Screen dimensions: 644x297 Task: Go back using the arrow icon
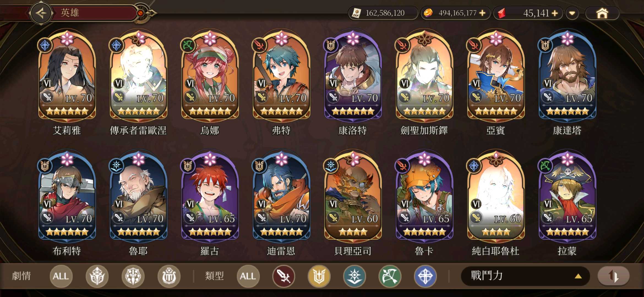41,13
